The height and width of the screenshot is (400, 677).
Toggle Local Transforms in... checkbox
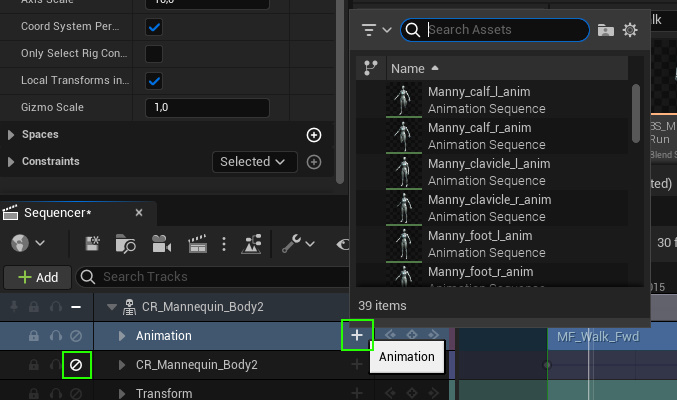pos(154,81)
